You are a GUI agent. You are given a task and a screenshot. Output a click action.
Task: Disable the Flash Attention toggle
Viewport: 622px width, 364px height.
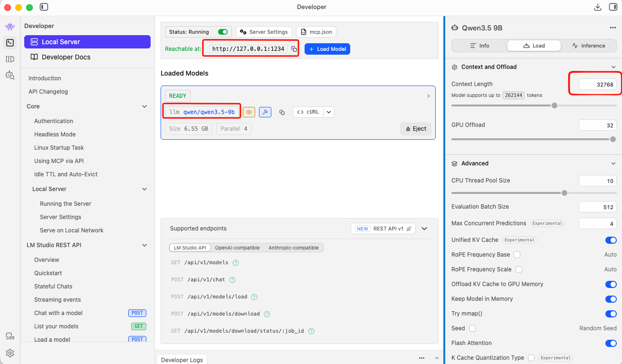pos(611,343)
